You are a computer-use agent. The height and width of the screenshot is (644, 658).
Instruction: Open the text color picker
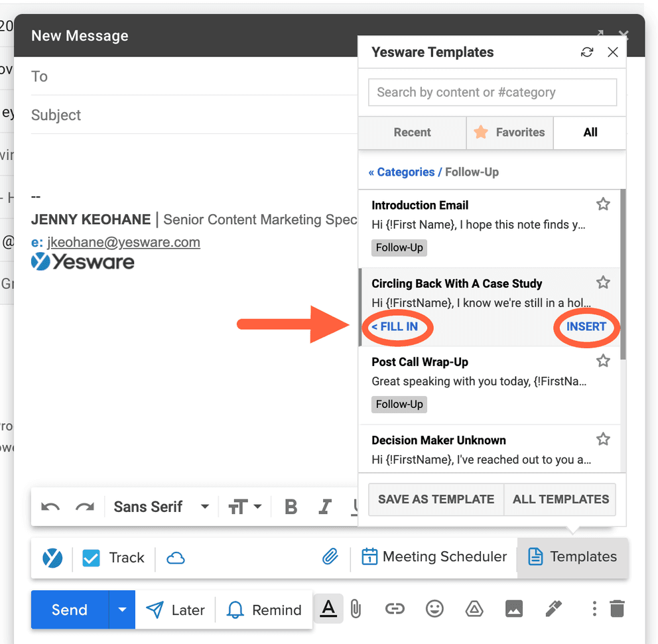tap(328, 609)
